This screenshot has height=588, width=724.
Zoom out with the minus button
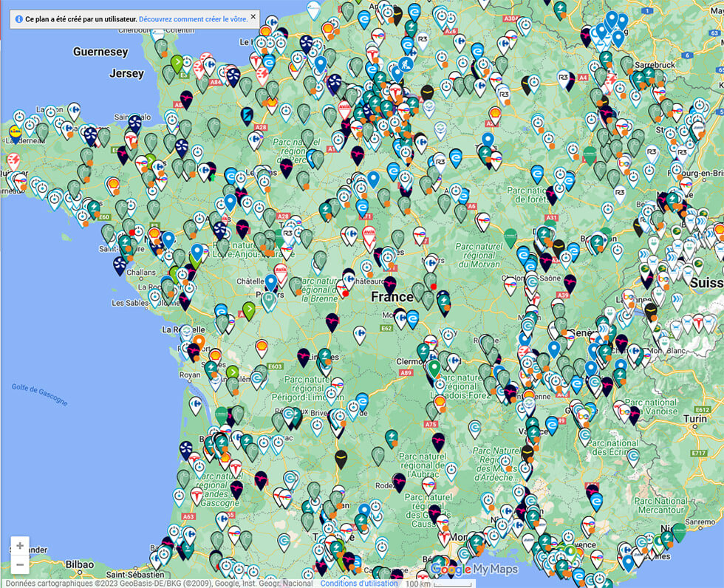[x=20, y=565]
